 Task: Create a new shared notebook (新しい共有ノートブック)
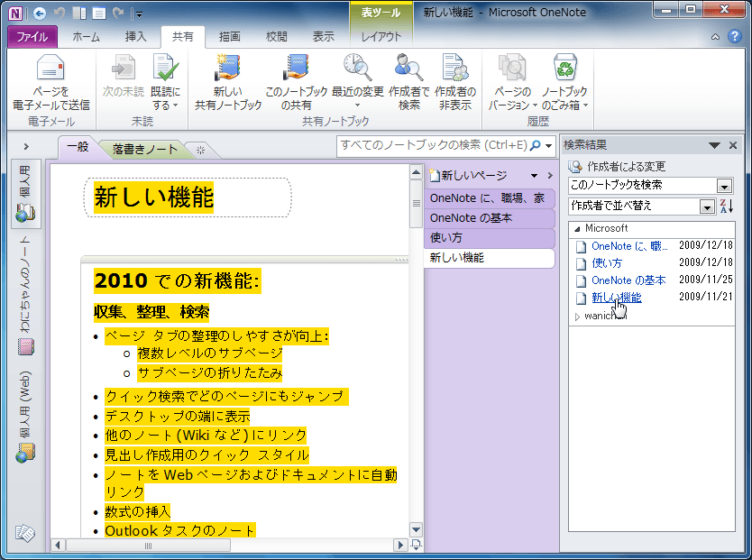[x=228, y=81]
